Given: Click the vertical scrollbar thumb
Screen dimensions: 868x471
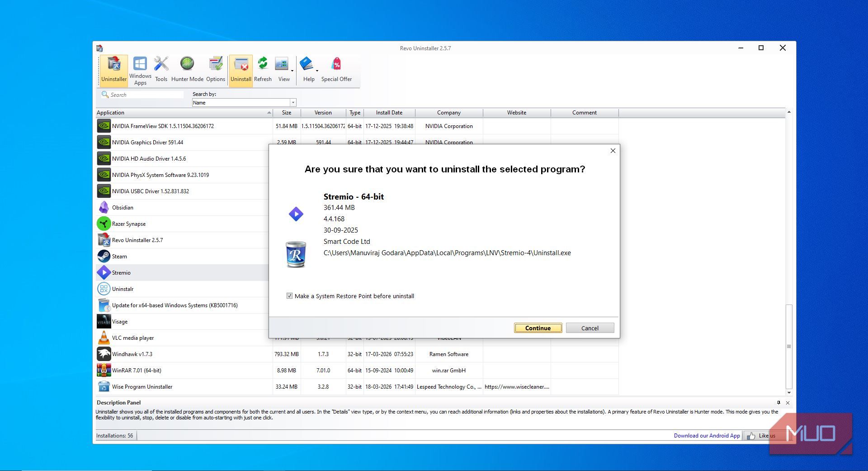Looking at the screenshot, I should [x=789, y=347].
